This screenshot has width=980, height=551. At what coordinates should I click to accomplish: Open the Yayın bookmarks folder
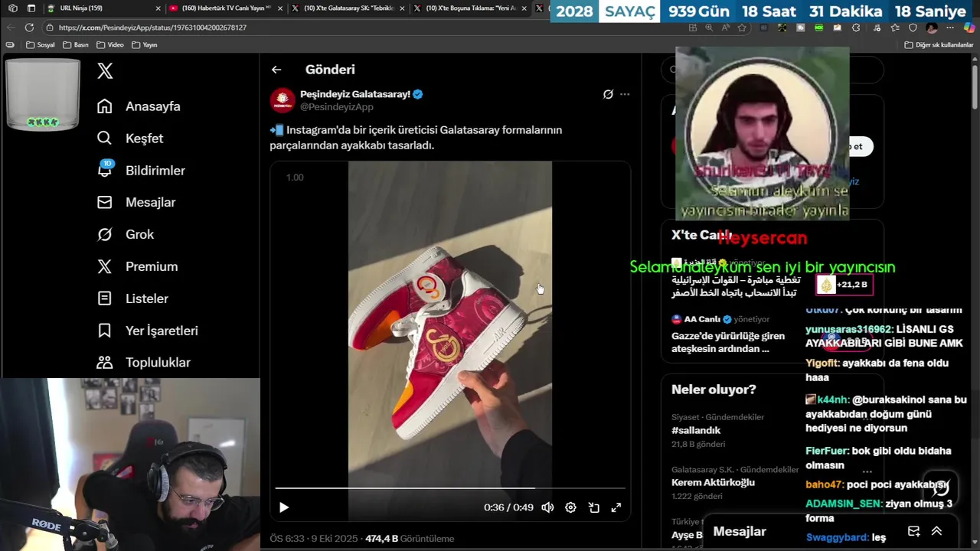[x=144, y=45]
